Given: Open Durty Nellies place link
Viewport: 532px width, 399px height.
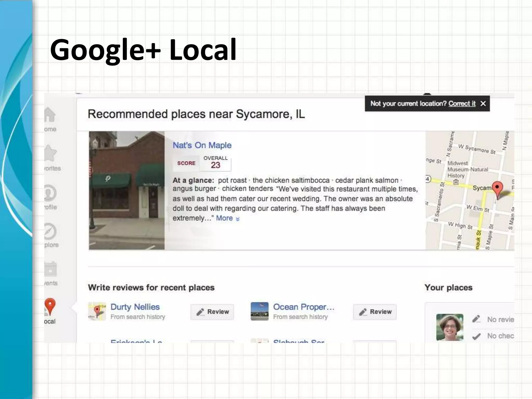Looking at the screenshot, I should (x=135, y=307).
